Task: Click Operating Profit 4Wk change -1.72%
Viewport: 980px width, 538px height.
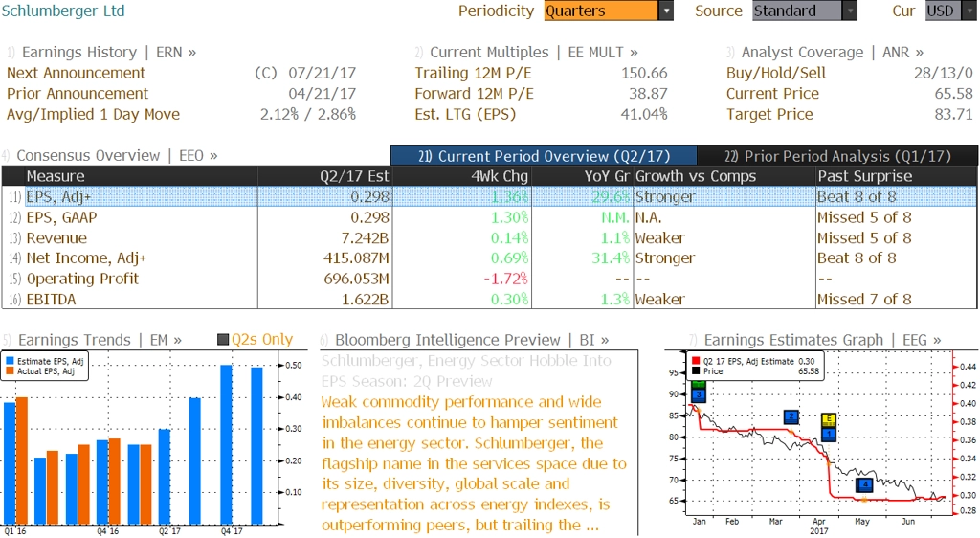Action: coord(505,279)
